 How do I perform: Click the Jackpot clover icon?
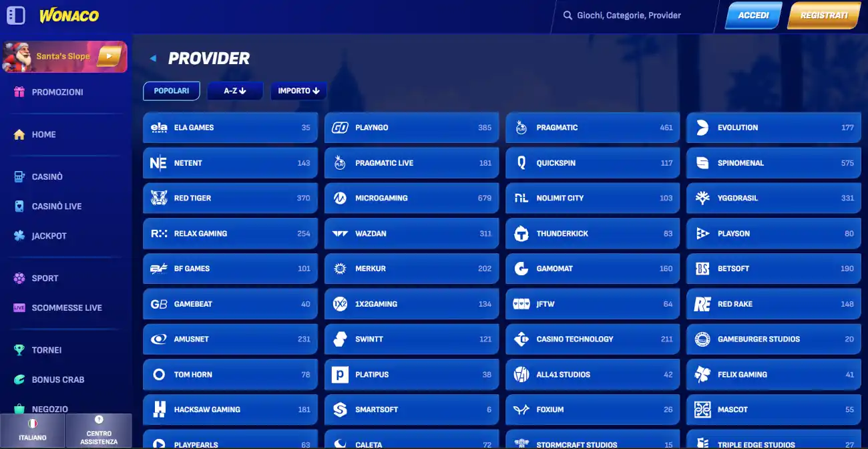tap(19, 236)
